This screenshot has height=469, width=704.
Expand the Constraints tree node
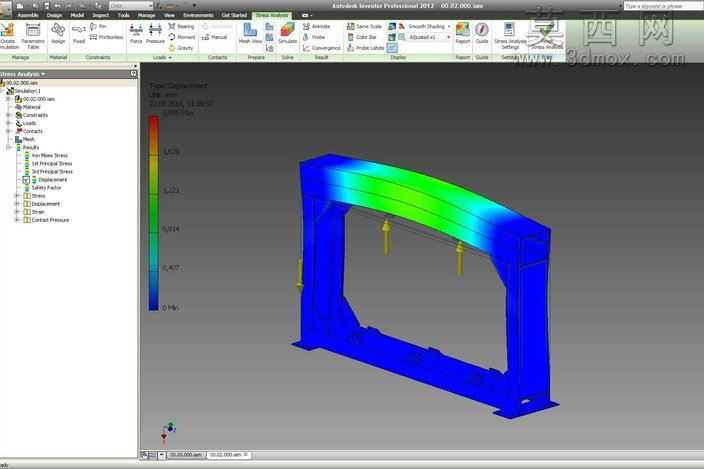[x=9, y=115]
